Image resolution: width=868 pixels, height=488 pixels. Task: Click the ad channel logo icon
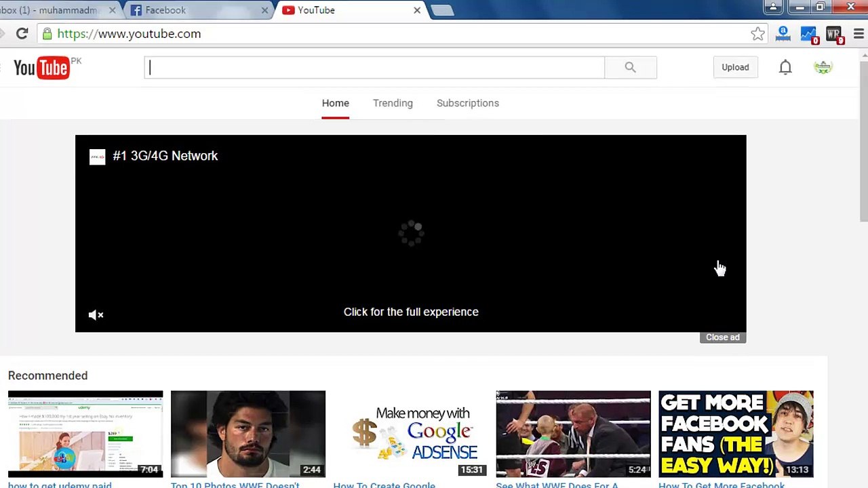coord(97,157)
